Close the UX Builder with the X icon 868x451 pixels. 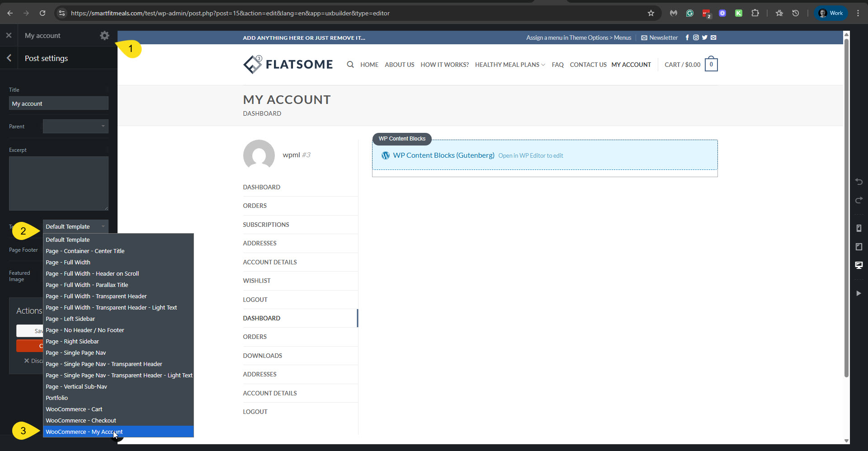click(x=9, y=35)
